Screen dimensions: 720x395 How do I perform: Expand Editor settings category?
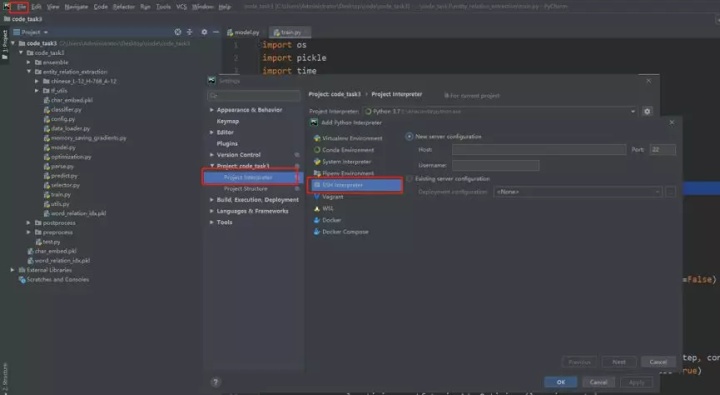212,132
